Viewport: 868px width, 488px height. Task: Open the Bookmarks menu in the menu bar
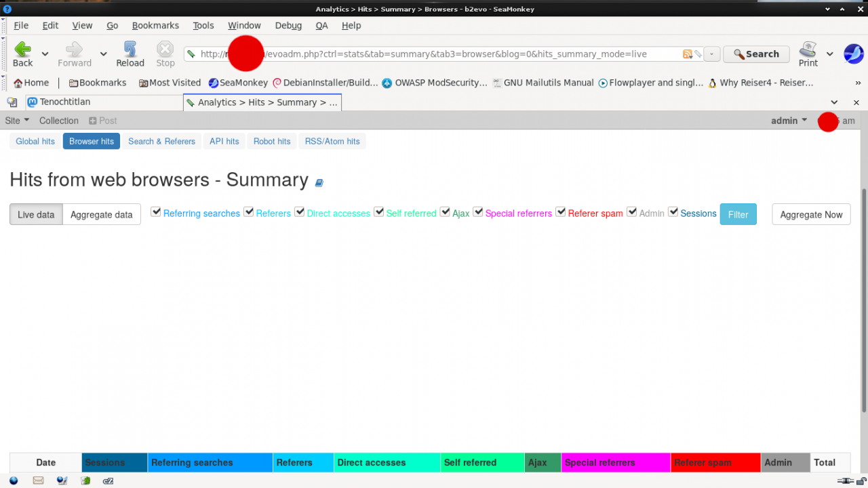[x=155, y=26]
